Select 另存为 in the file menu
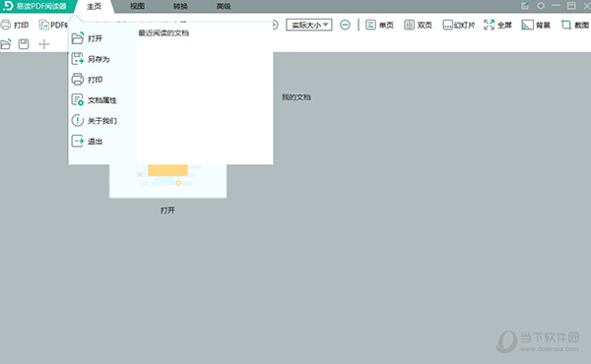591x364 pixels. tap(98, 59)
